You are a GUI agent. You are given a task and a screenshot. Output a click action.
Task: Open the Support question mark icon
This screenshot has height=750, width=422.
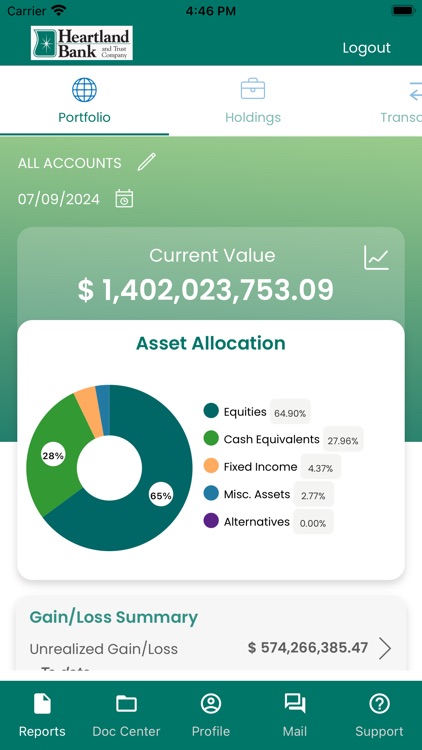pos(379,704)
